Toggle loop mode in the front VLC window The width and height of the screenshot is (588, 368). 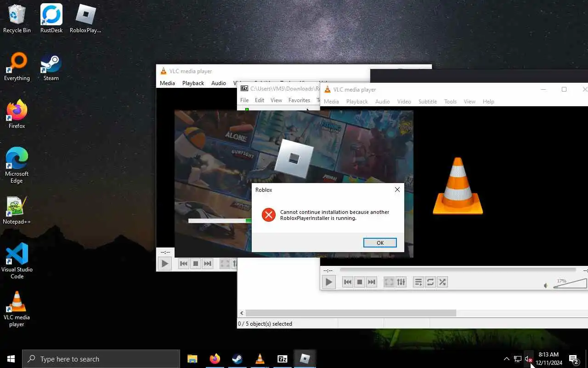430,282
